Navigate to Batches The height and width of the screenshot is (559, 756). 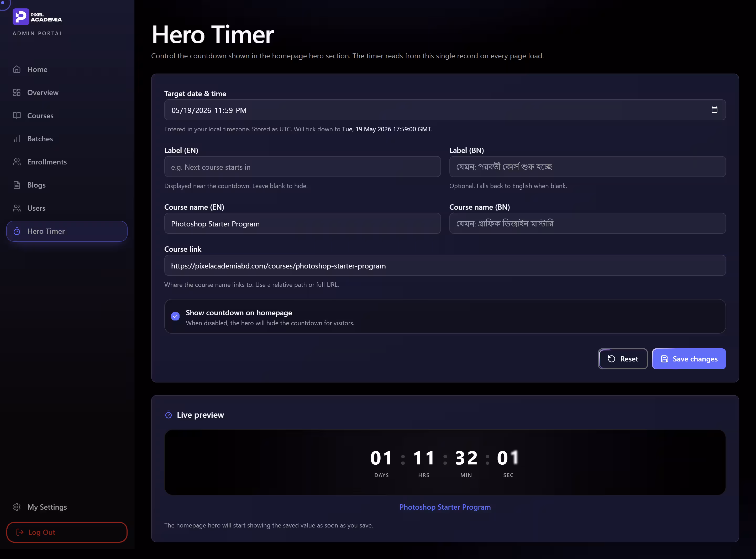tap(67, 139)
